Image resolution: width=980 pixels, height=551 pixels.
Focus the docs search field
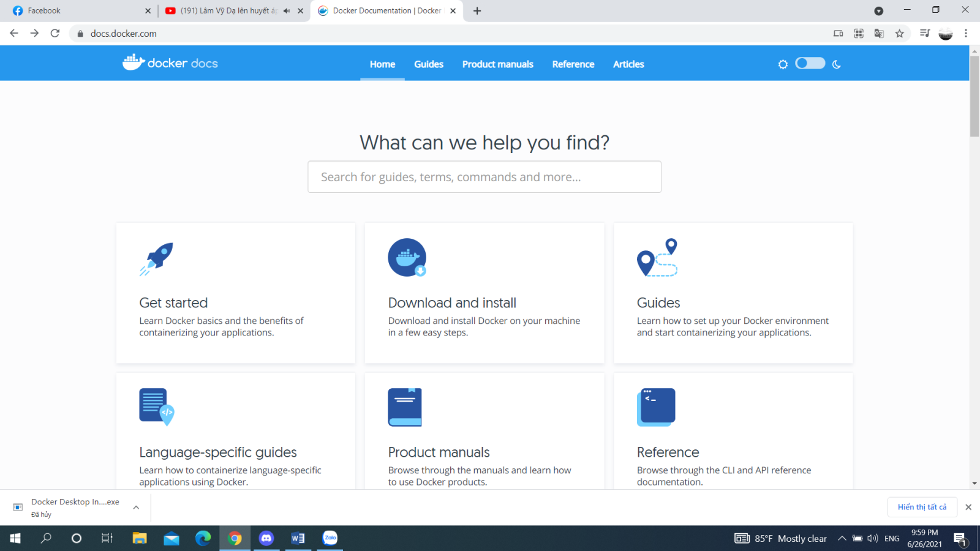coord(484,177)
